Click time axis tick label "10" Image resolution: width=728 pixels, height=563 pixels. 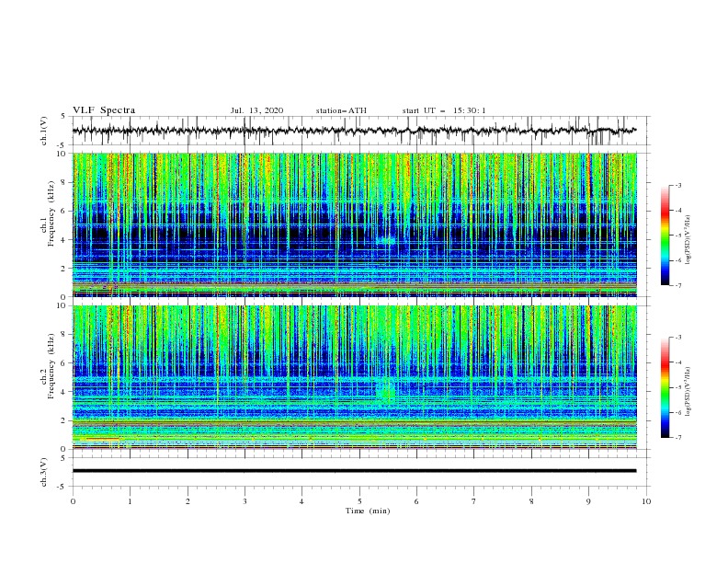(646, 501)
